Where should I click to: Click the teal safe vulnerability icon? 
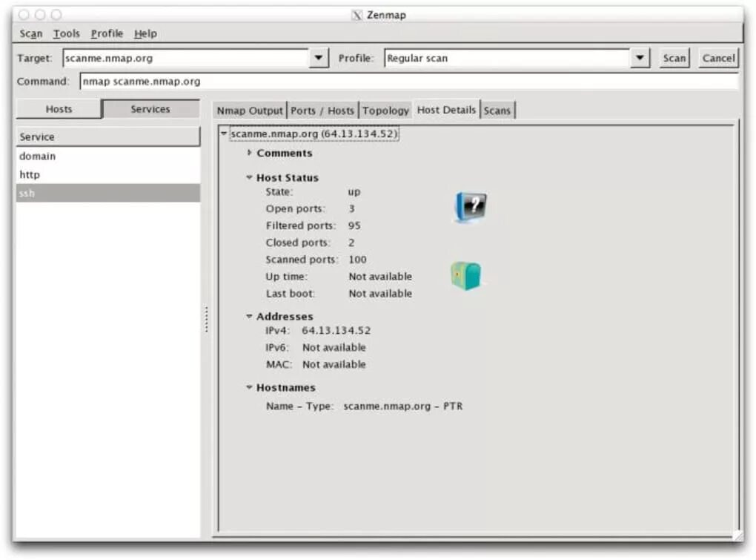pyautogui.click(x=465, y=276)
